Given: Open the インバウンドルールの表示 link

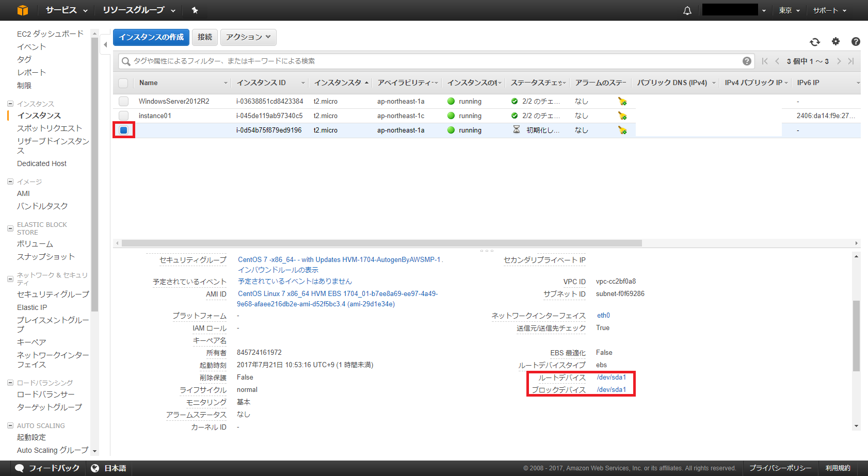Looking at the screenshot, I should pos(278,270).
